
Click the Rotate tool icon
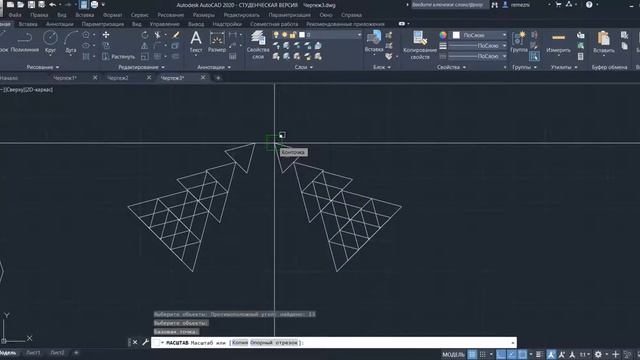click(145, 35)
